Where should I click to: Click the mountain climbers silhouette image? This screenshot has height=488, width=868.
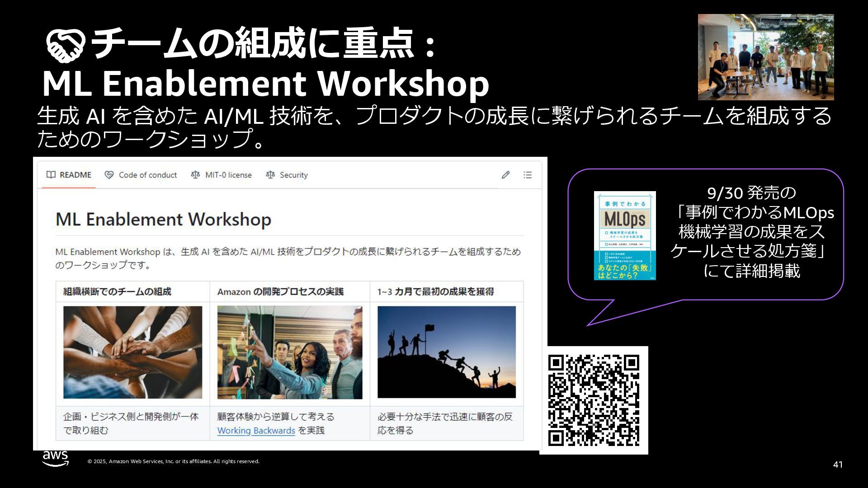446,352
